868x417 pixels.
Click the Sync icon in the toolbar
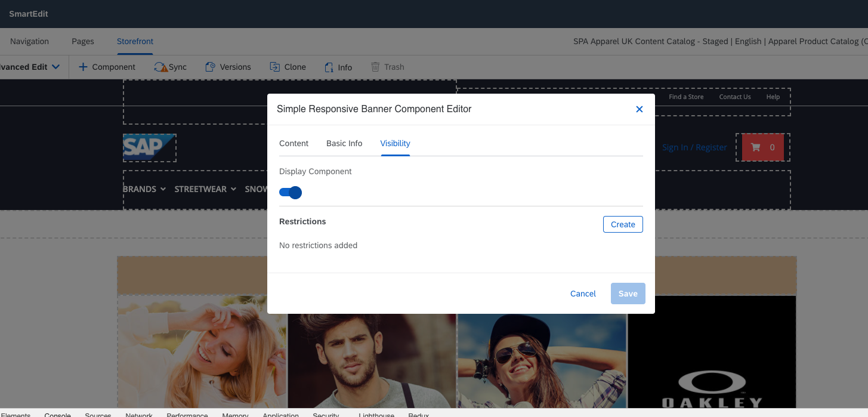click(x=171, y=67)
